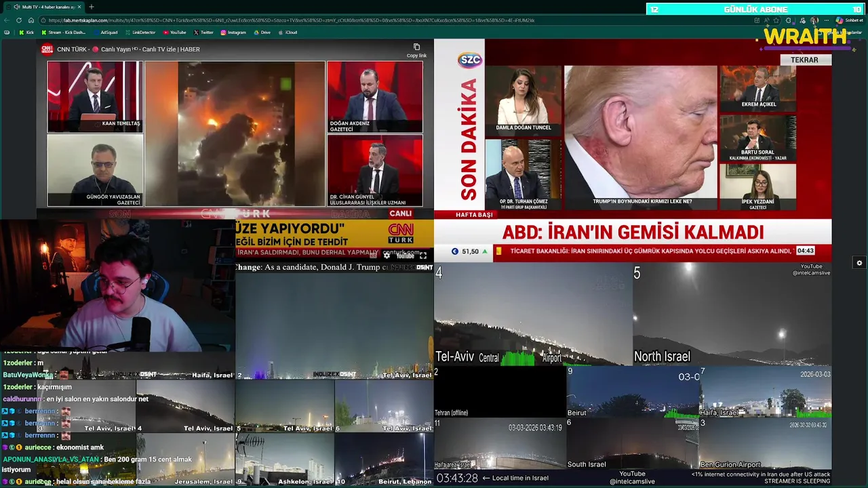Click Ben Gurion Airport camera feed
Viewport: 868px width, 488px height.
click(x=766, y=443)
